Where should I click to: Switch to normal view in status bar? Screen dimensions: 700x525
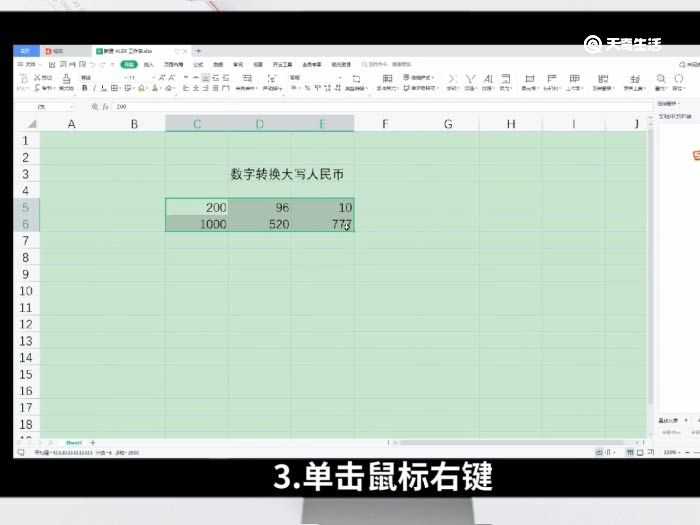pyautogui.click(x=630, y=452)
